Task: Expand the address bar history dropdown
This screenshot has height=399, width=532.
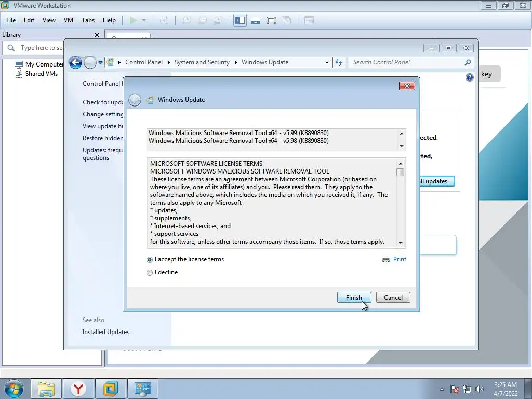Action: (x=327, y=62)
